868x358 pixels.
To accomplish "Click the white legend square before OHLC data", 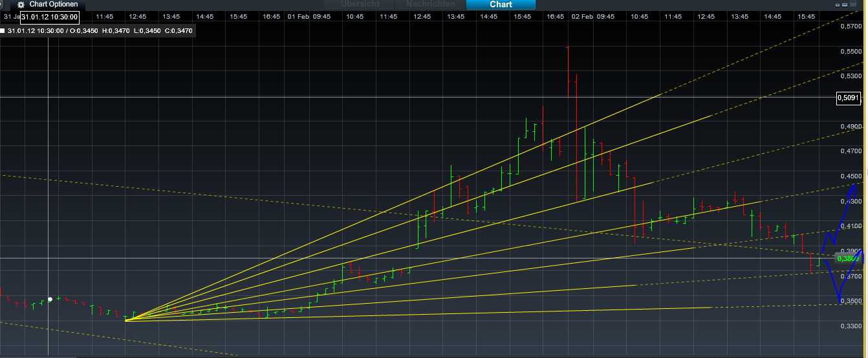I will pos(3,30).
